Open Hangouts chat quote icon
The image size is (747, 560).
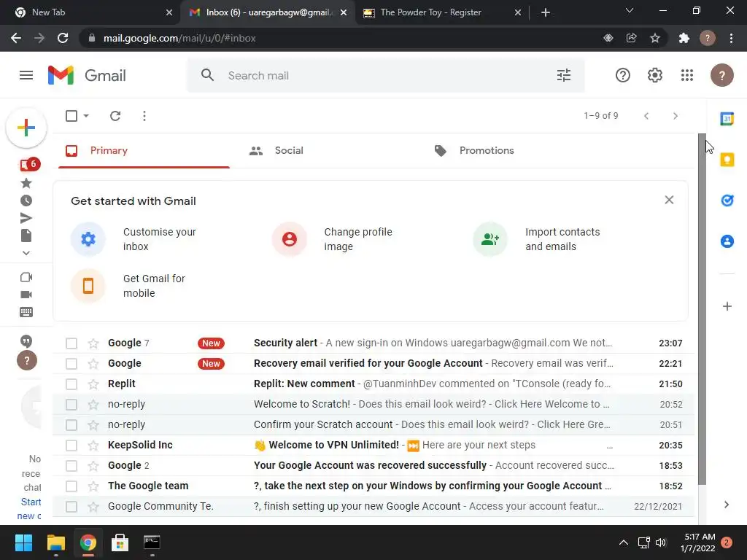click(26, 341)
